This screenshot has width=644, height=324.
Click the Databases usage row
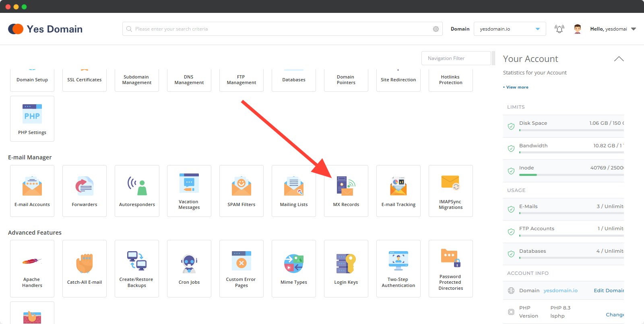click(x=563, y=254)
